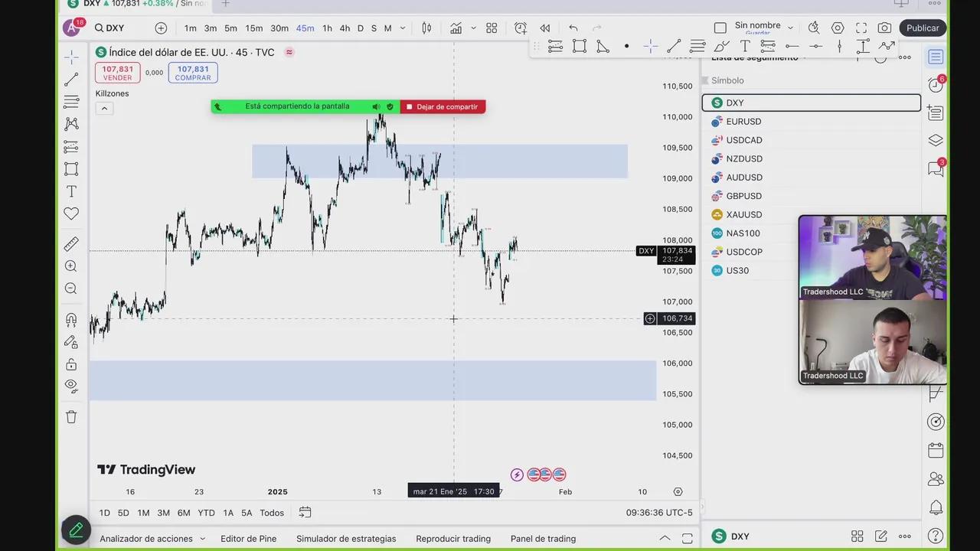The image size is (980, 551).
Task: Select the 15m timeframe
Action: pos(254,28)
